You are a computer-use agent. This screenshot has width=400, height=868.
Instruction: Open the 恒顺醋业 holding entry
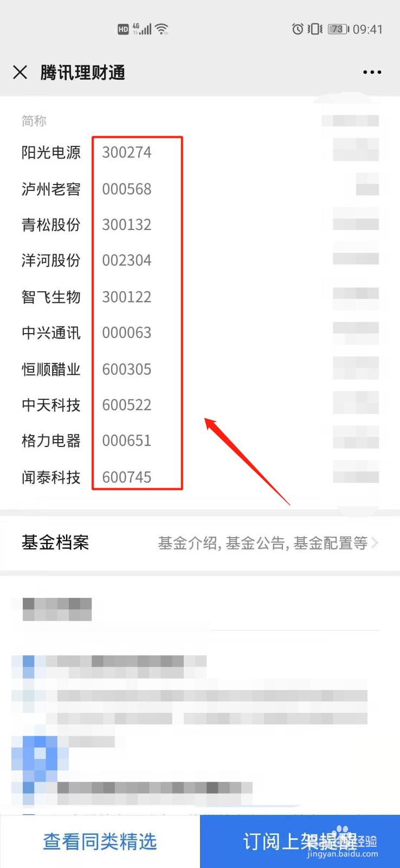pos(200,369)
